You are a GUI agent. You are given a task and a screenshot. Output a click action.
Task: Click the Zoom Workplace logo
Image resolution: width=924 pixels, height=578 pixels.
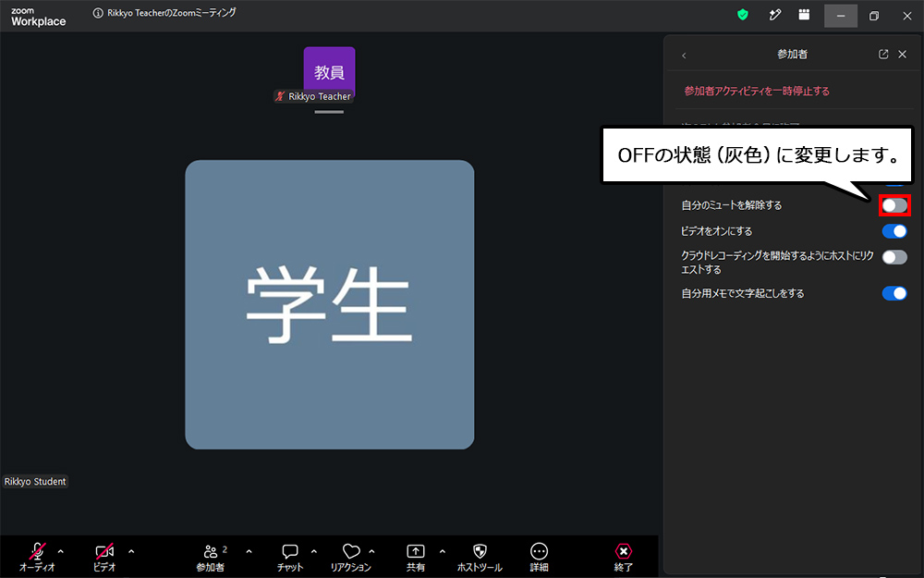[38, 17]
